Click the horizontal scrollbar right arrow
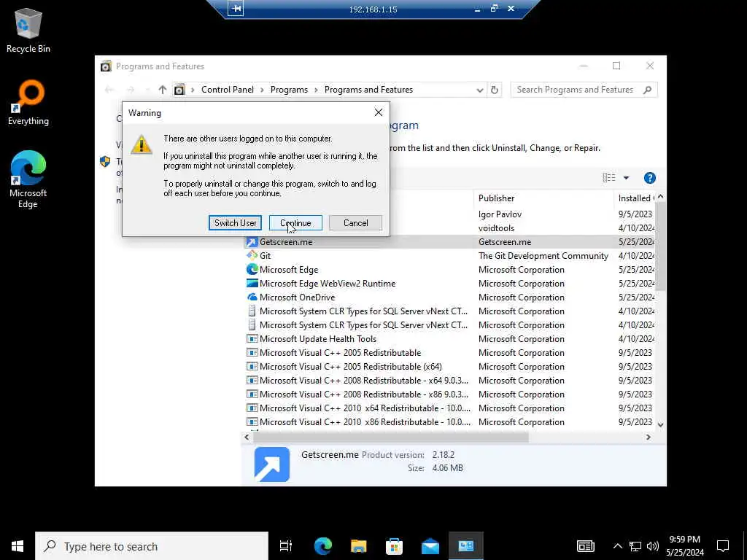Viewport: 747px width, 560px height. point(648,437)
